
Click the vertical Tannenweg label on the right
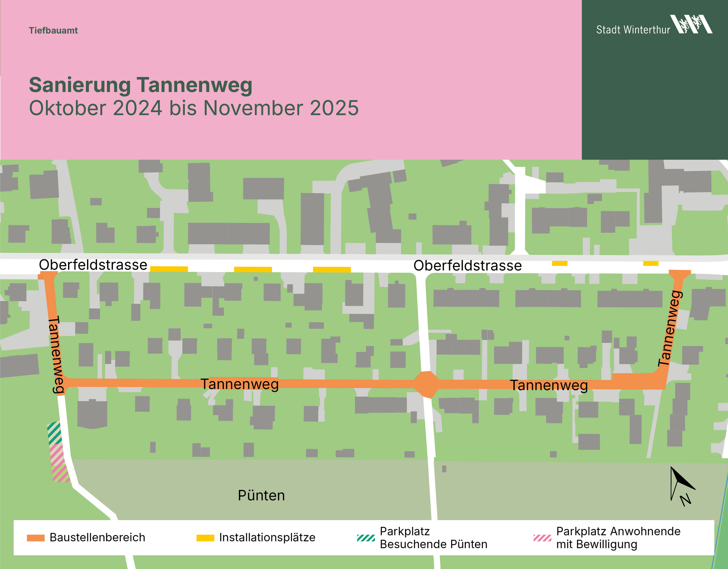669,329
